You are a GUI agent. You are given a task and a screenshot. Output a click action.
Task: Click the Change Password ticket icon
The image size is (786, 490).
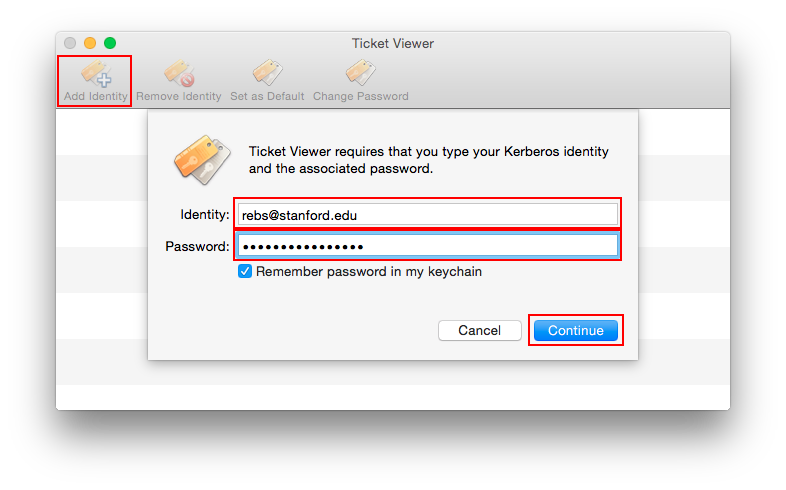click(x=360, y=73)
